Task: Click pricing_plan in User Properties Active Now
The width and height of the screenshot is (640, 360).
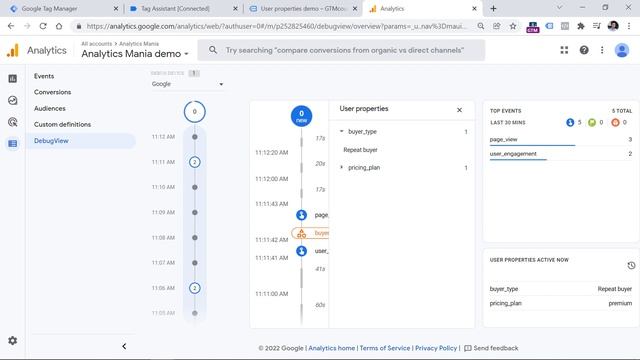Action: (506, 303)
